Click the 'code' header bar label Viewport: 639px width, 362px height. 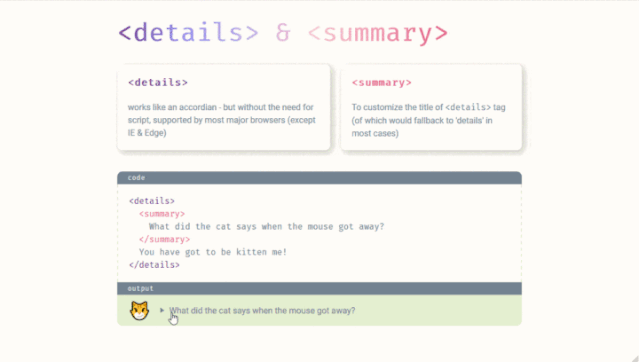[x=136, y=178]
